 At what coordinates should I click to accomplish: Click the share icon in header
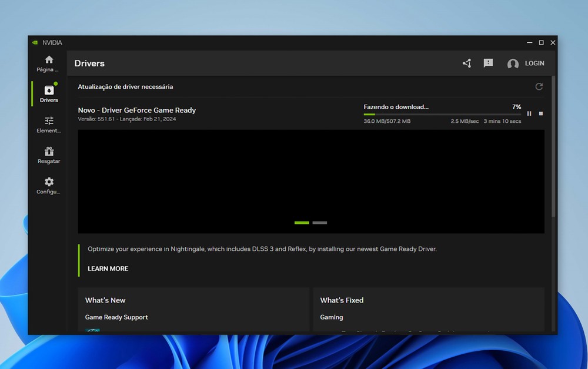[467, 63]
